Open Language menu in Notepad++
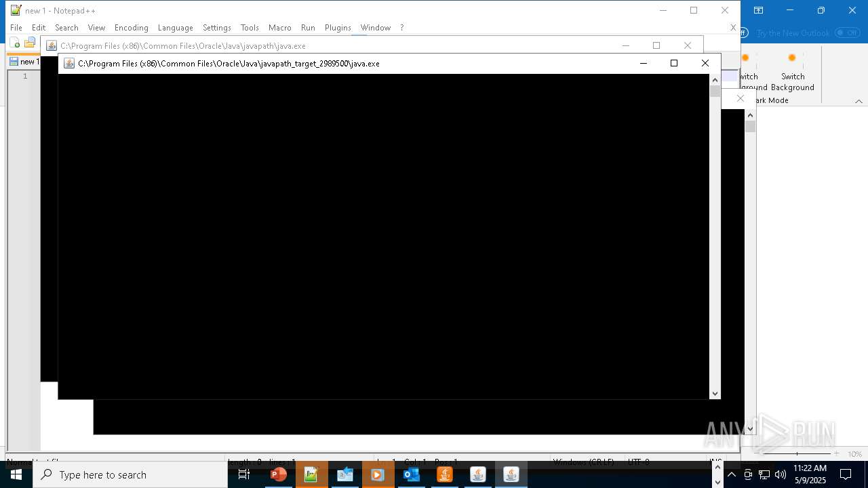Viewport: 868px width, 488px height. (176, 28)
